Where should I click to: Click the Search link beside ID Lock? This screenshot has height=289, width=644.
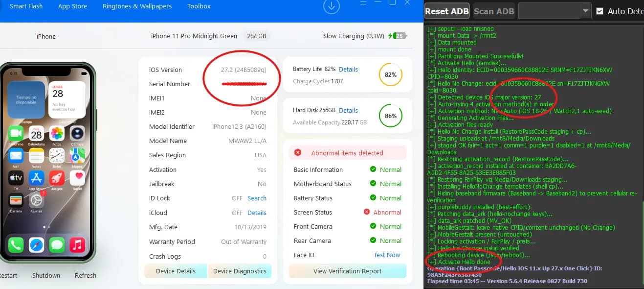(257, 198)
